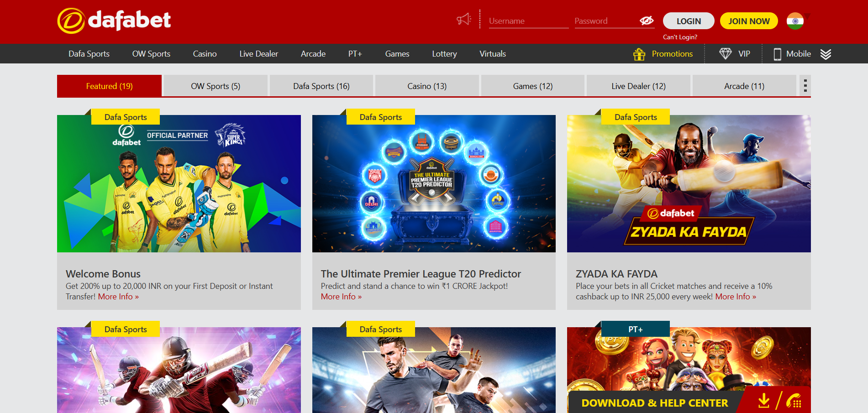
Task: Open OW Sports in main navigation
Action: tap(151, 54)
